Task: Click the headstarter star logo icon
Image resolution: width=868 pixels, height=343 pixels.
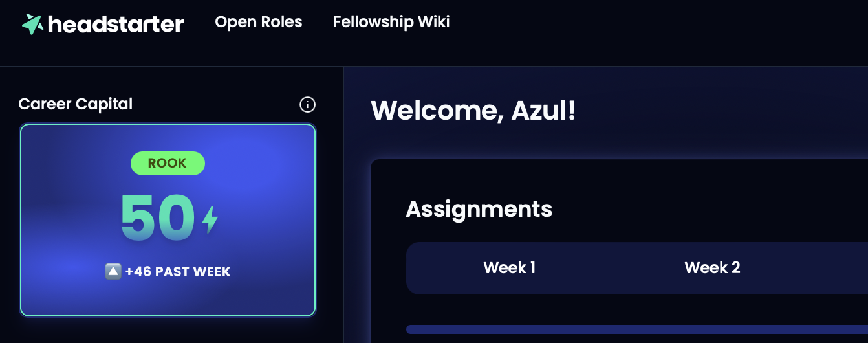Action: tap(32, 24)
